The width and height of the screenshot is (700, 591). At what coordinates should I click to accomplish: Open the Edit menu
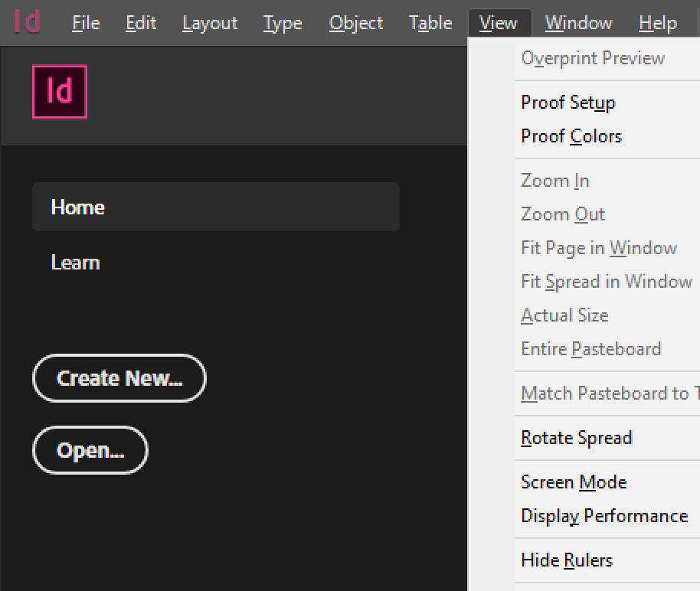(141, 24)
